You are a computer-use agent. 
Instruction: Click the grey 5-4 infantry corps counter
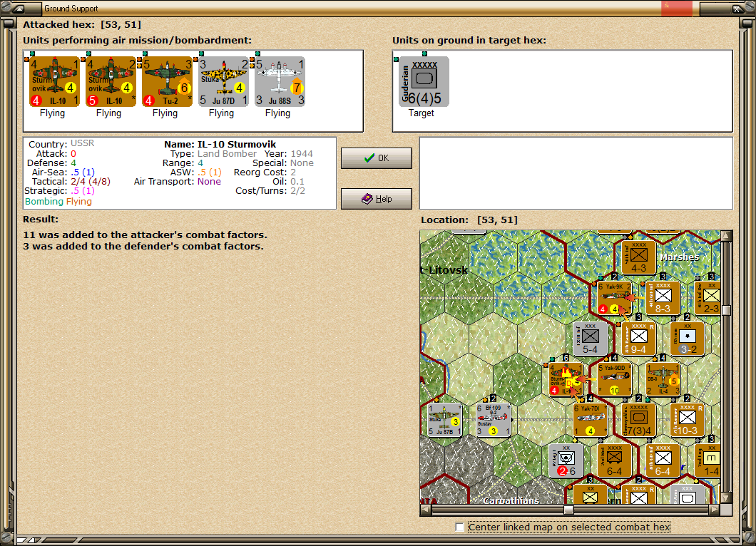click(x=590, y=339)
